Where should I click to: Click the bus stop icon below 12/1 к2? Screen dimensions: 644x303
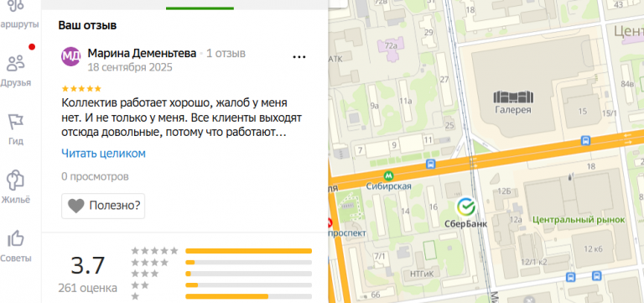[x=570, y=276]
